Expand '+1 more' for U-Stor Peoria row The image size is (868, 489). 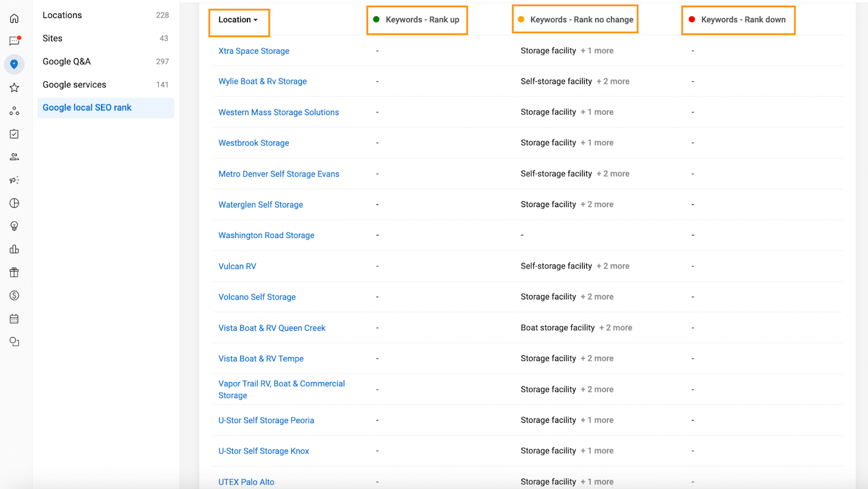[x=597, y=420]
